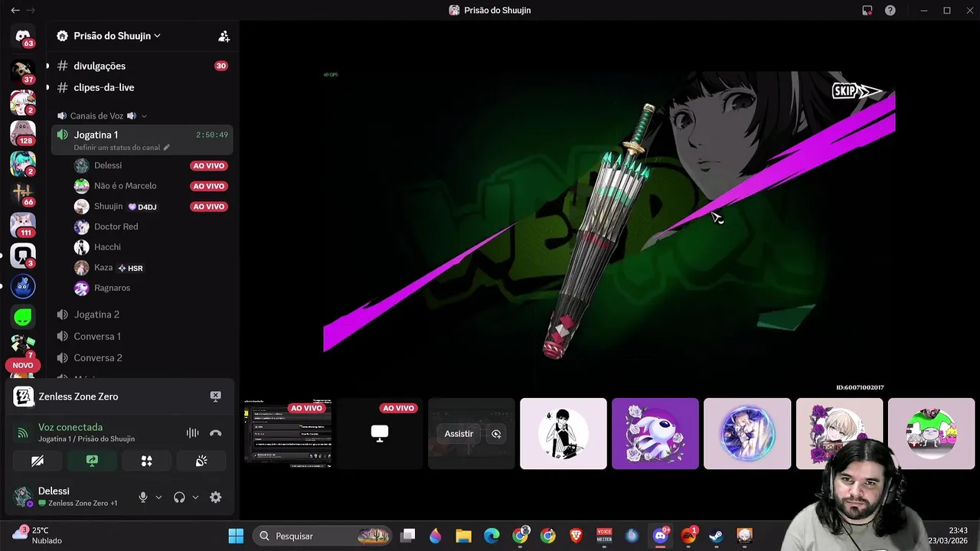Open the green blob server icon
The image size is (980, 551).
coord(23,317)
